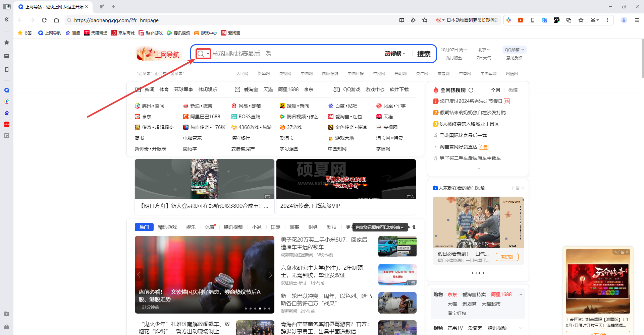This screenshot has height=335, width=644.
Task: Select the 财经 tab
Action: click(x=313, y=227)
